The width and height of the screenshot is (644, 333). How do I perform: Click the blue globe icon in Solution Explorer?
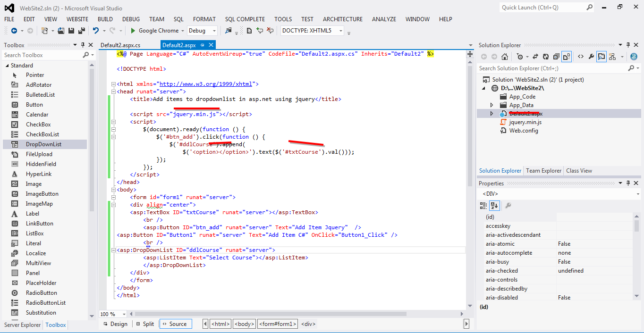634,57
